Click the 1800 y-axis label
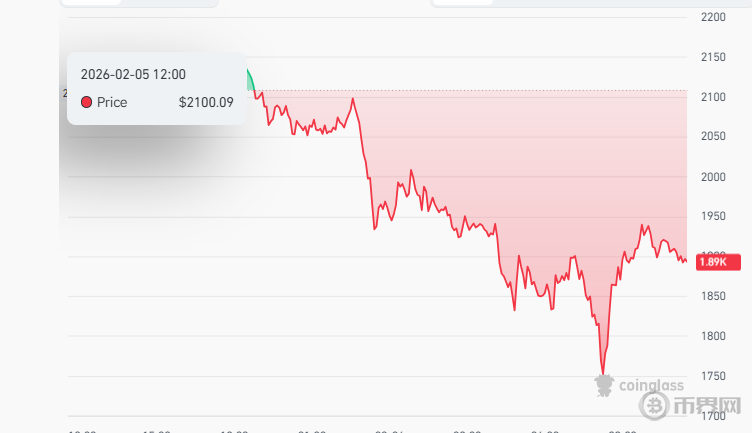This screenshot has width=752, height=433. point(713,336)
